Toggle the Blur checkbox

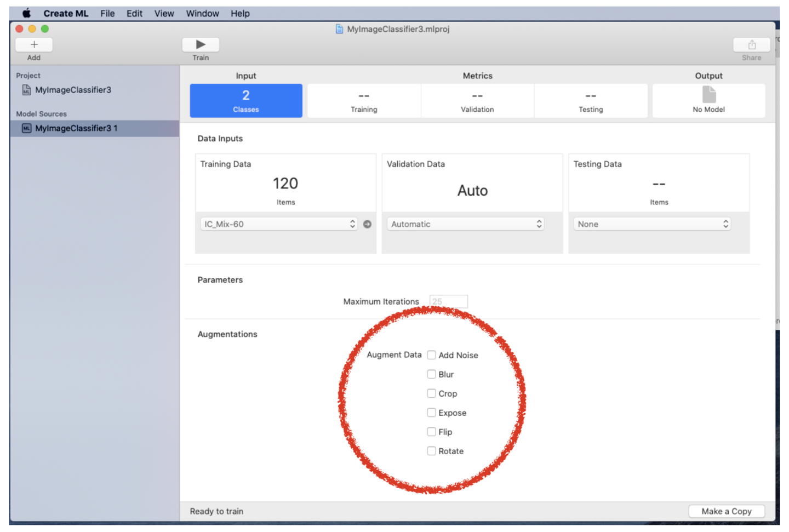[x=432, y=374]
